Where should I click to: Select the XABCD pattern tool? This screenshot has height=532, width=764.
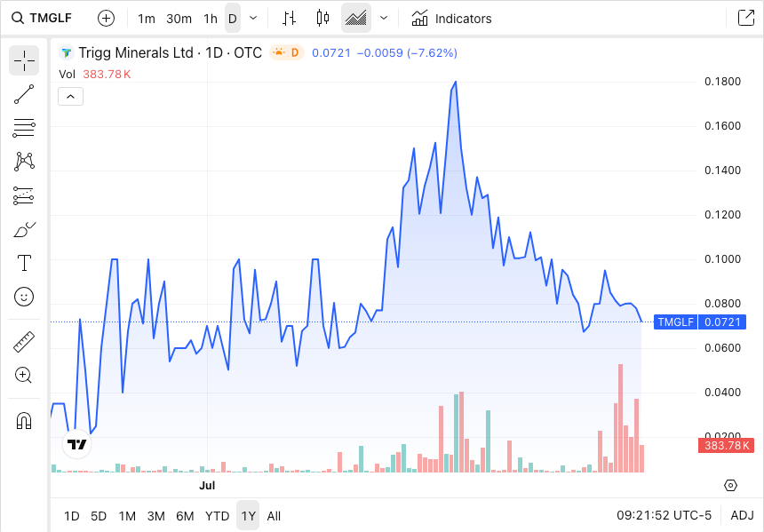click(24, 162)
